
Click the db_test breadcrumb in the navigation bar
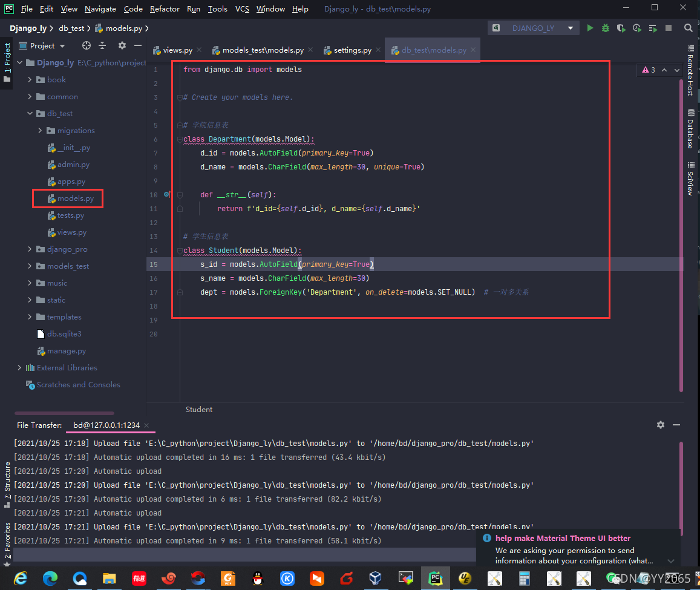[x=71, y=28]
